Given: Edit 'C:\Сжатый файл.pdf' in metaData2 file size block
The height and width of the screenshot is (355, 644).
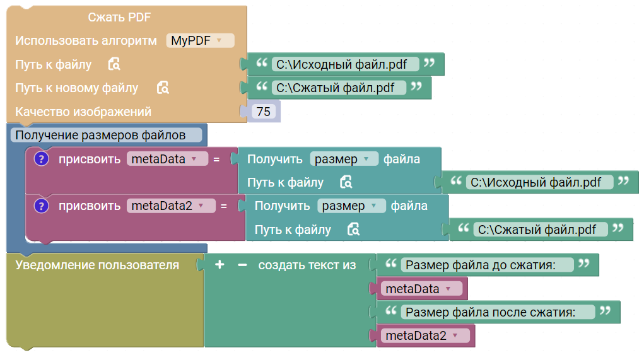Looking at the screenshot, I should click(541, 230).
